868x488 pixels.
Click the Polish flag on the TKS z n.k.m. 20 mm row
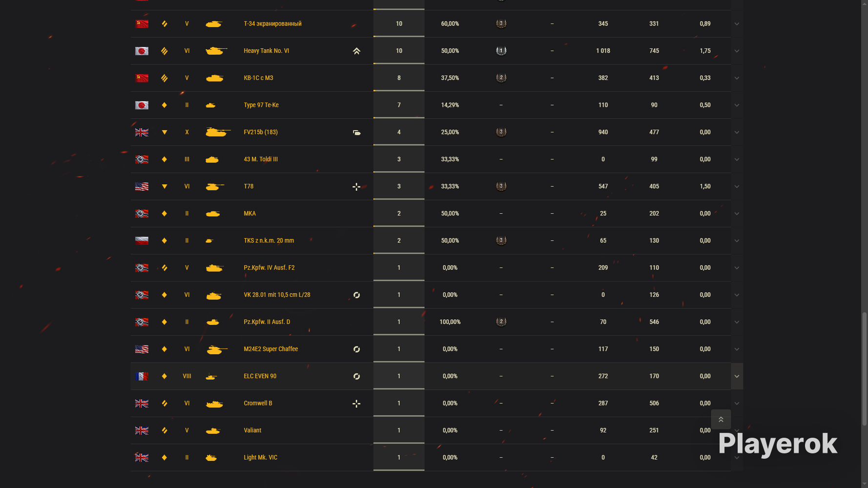pos(142,241)
